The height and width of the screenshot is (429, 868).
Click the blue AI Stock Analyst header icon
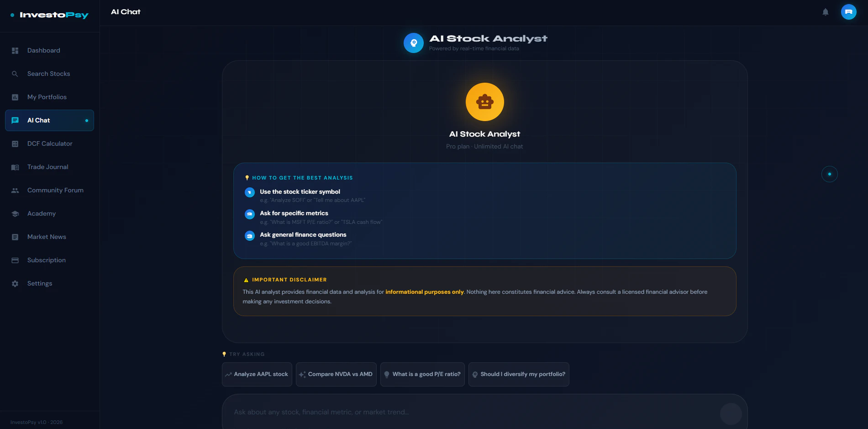(414, 43)
